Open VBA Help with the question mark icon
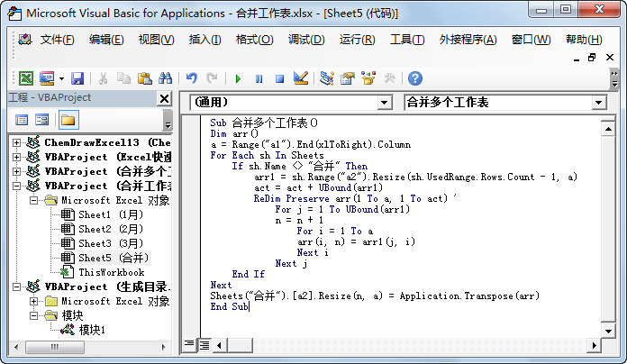Image resolution: width=627 pixels, height=364 pixels. [x=415, y=78]
